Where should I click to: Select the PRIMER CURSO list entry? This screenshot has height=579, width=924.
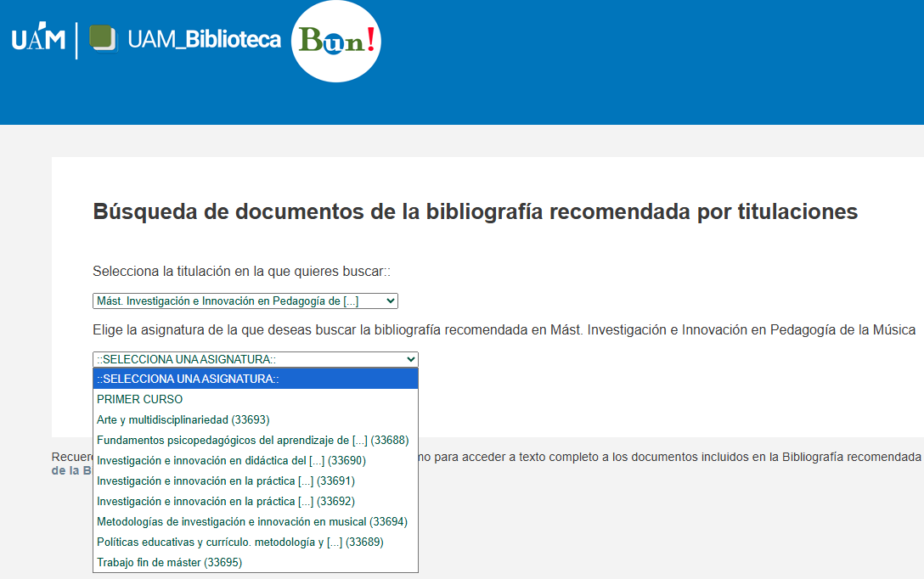pos(140,399)
